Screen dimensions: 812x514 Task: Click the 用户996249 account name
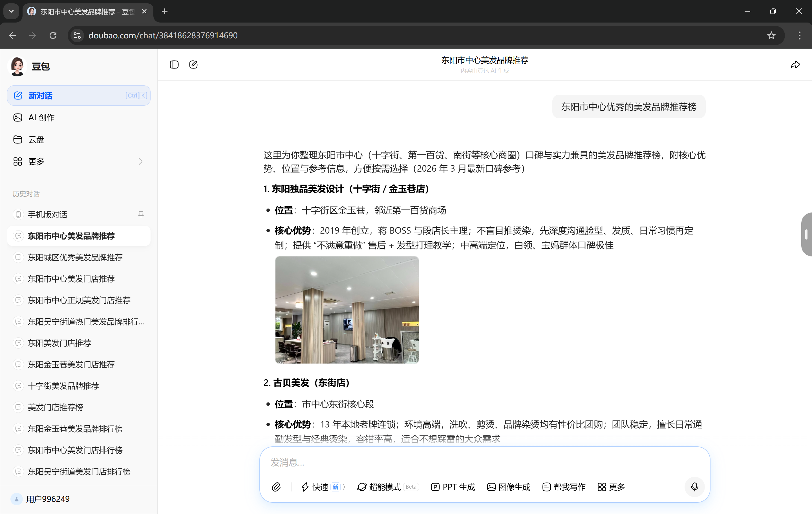click(48, 499)
